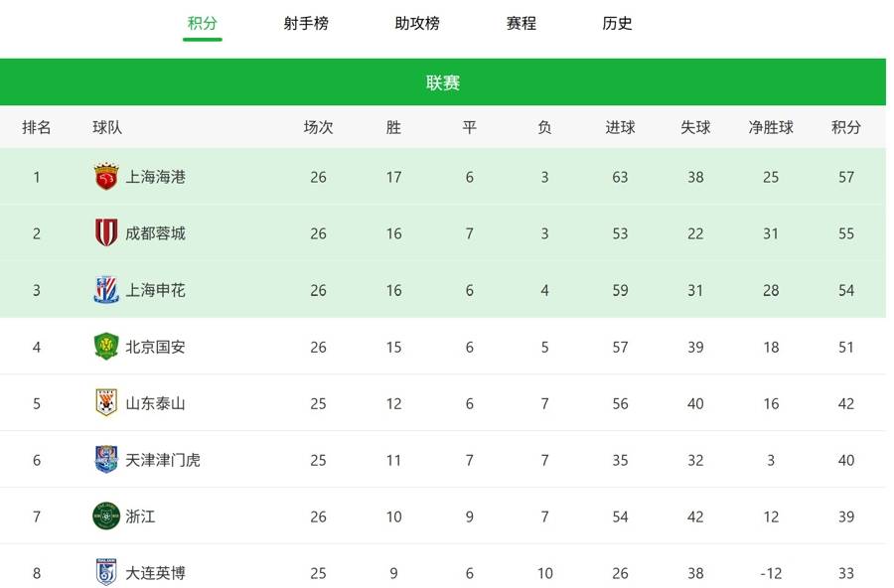Switch to the 射手榜 (top scorers) tab
This screenshot has height=588, width=894.
tap(306, 23)
